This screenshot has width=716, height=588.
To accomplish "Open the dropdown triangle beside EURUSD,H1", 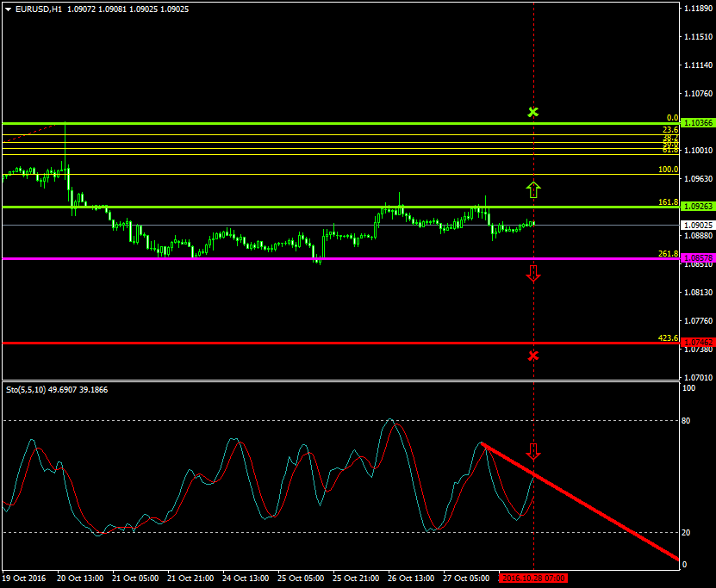I will point(8,9).
